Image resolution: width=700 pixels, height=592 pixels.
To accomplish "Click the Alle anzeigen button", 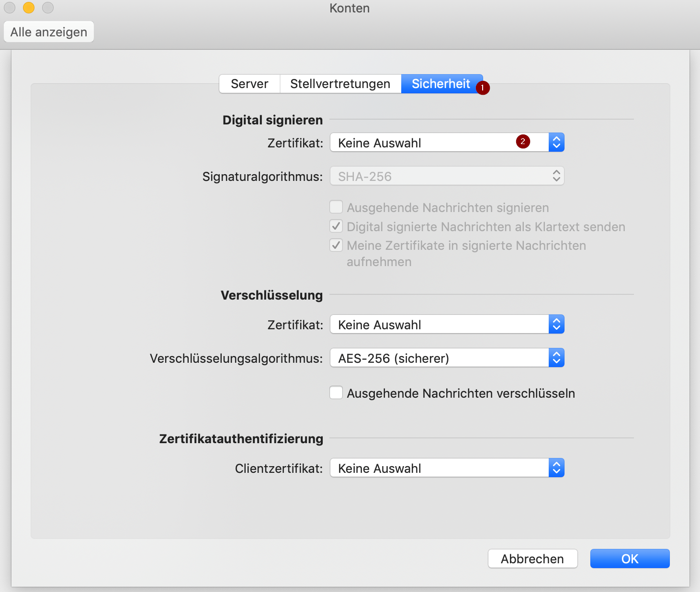I will click(x=49, y=32).
